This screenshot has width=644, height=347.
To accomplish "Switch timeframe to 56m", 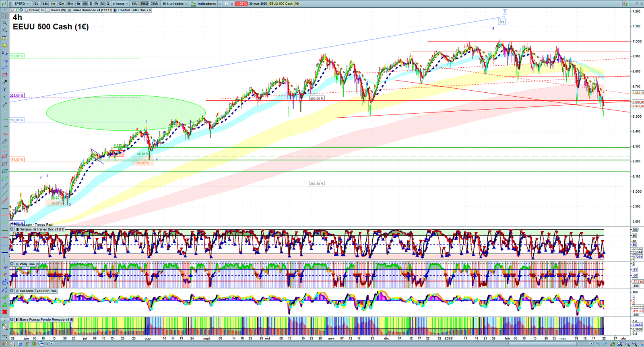I will 70,4.
